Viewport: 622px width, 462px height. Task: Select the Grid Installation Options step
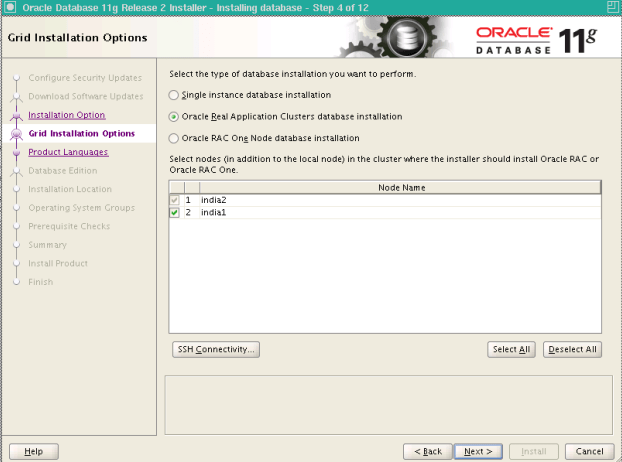(x=82, y=134)
